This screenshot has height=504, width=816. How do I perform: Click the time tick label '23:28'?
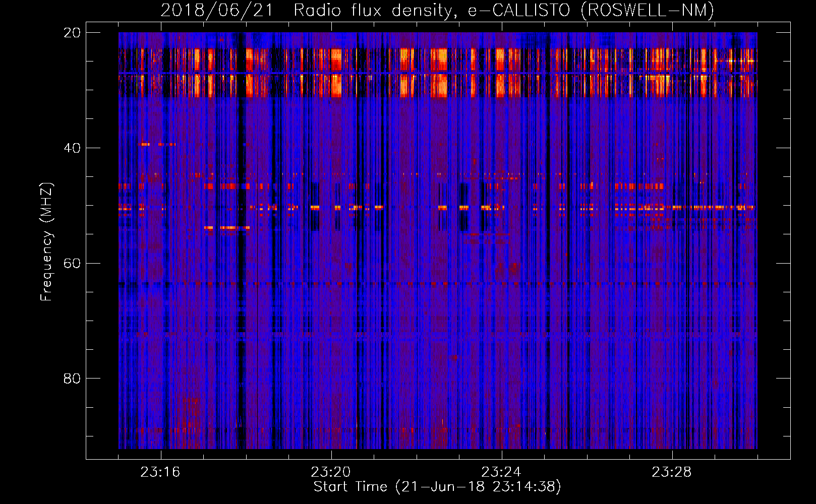pos(672,472)
